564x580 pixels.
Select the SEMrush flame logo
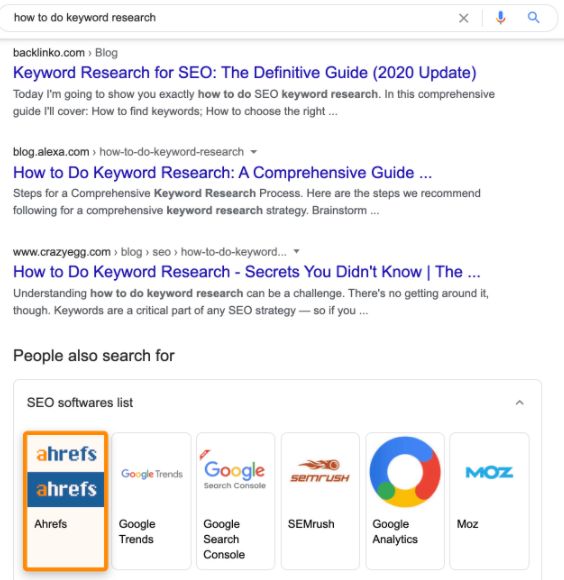coord(320,470)
